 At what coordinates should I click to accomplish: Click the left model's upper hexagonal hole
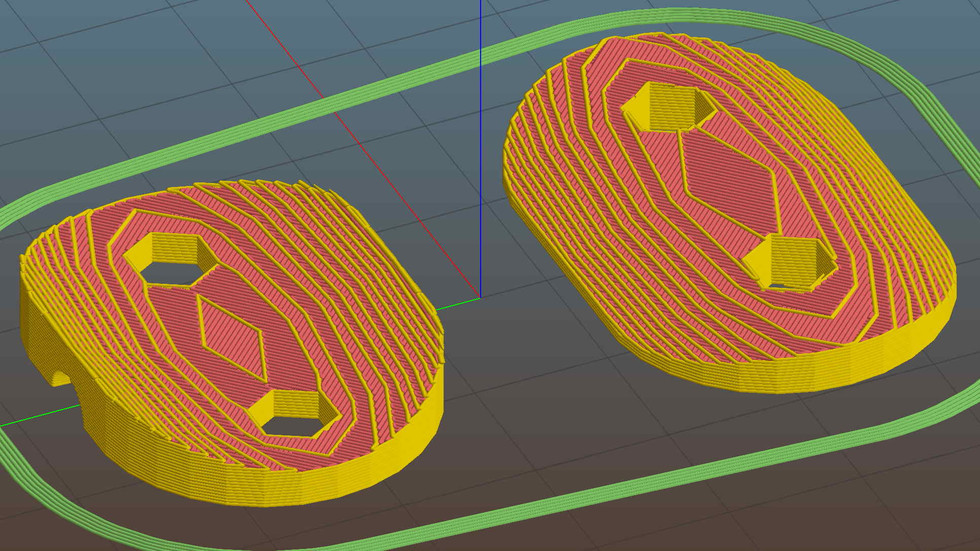tap(171, 265)
